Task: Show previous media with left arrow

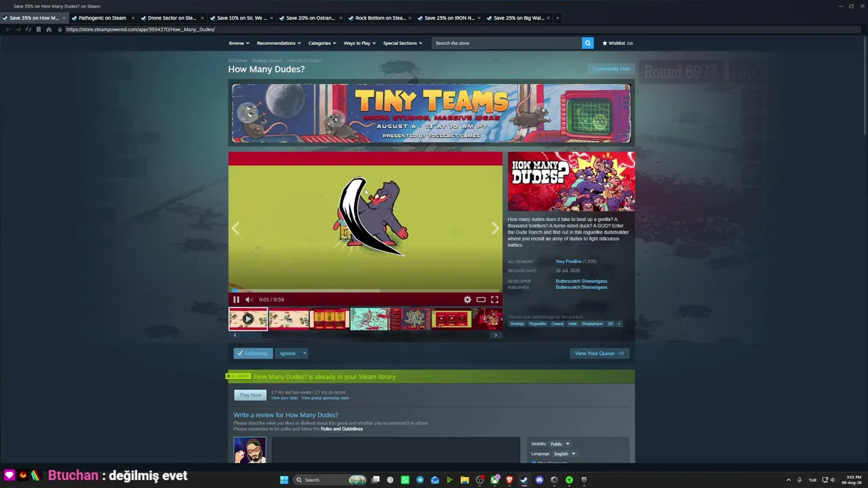Action: tap(235, 228)
